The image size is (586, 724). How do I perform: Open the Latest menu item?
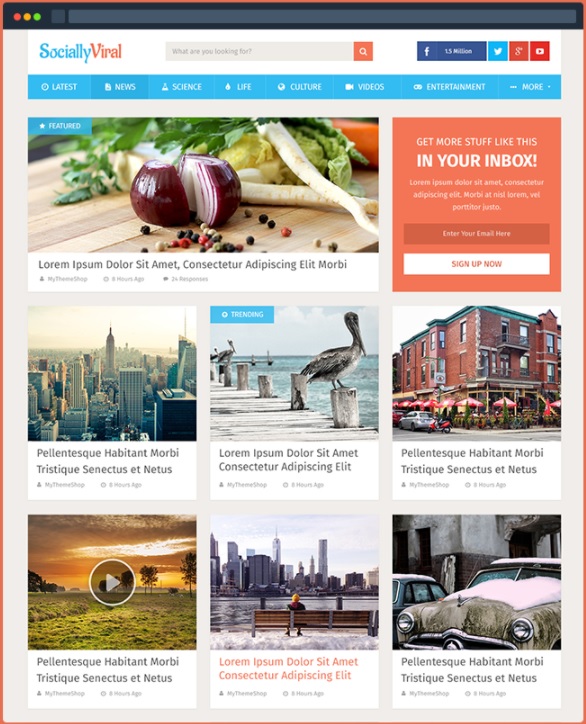59,87
